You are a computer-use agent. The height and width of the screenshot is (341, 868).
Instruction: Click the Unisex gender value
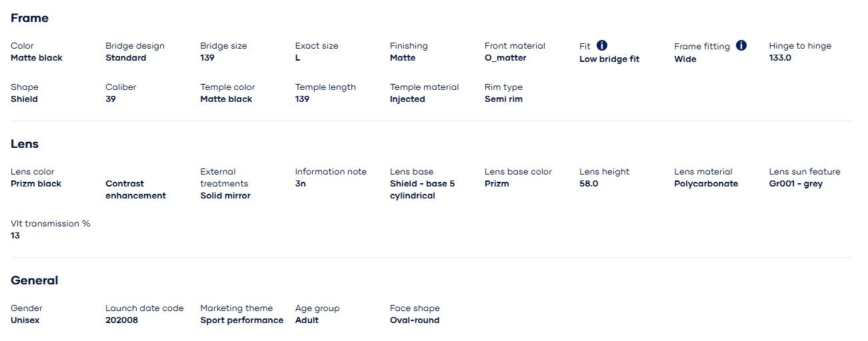(x=25, y=320)
